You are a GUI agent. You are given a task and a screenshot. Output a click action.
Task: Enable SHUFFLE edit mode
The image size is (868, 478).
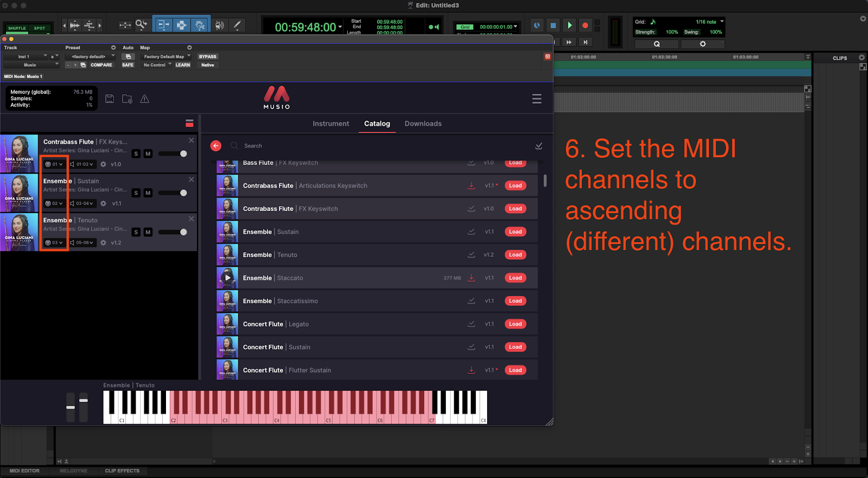17,28
